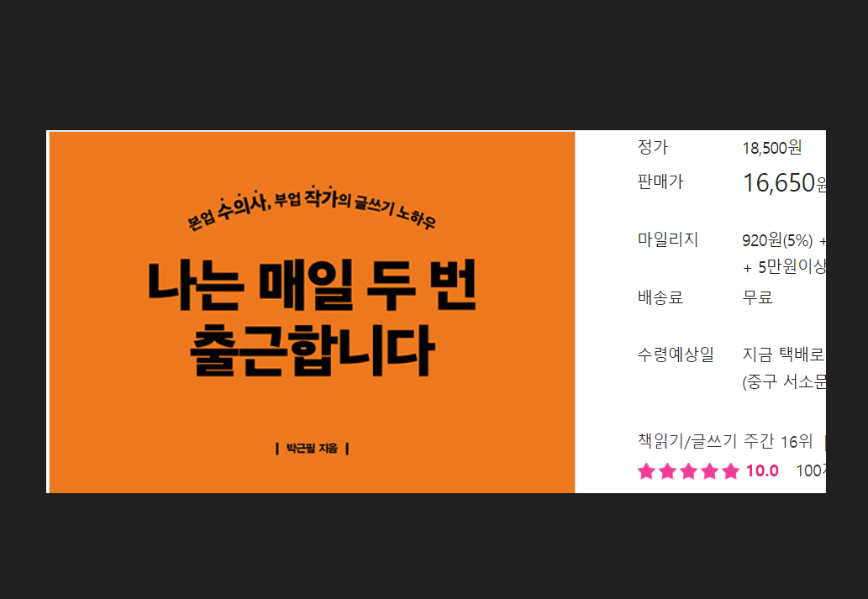Click the first pink rating star
This screenshot has width=868, height=599.
point(646,471)
